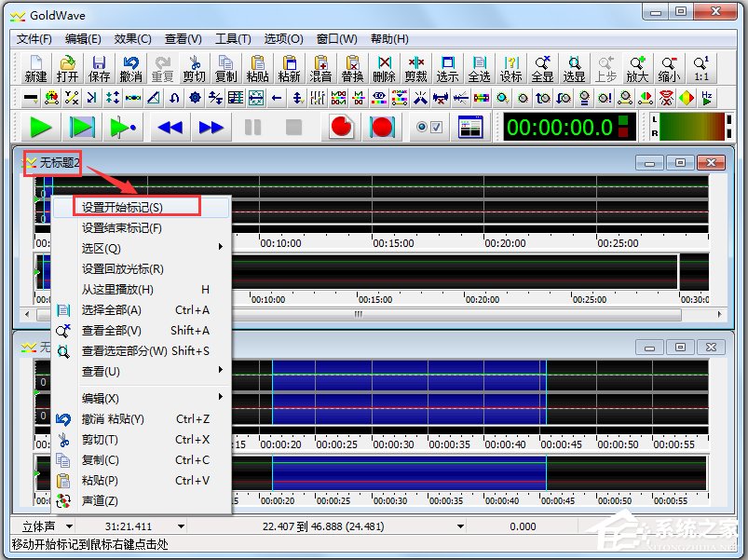Screen dimensions: 748x560
Task: Click the blue fast forward button
Action: 211,127
